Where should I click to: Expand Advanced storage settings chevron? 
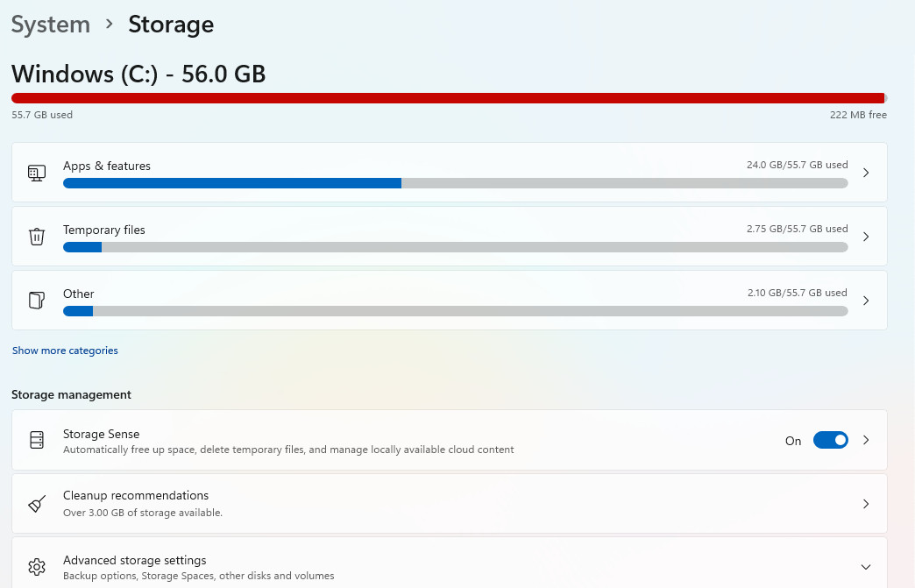866,566
